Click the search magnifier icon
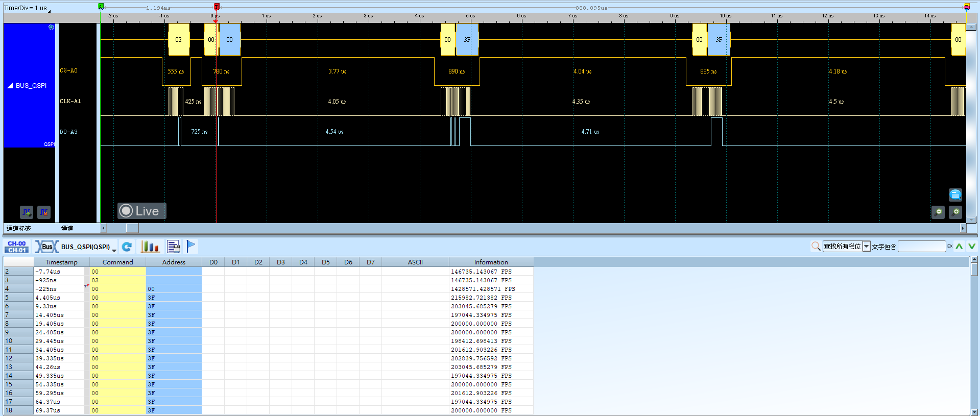This screenshot has height=416, width=980. click(816, 247)
